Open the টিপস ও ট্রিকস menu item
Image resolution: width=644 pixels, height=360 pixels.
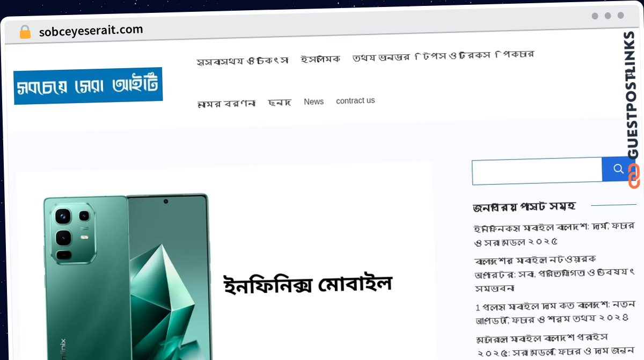(452, 56)
